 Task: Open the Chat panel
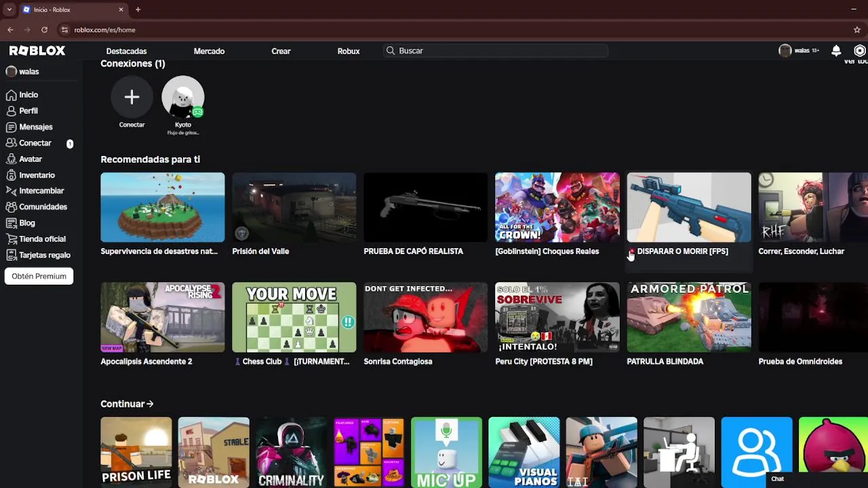tap(816, 479)
